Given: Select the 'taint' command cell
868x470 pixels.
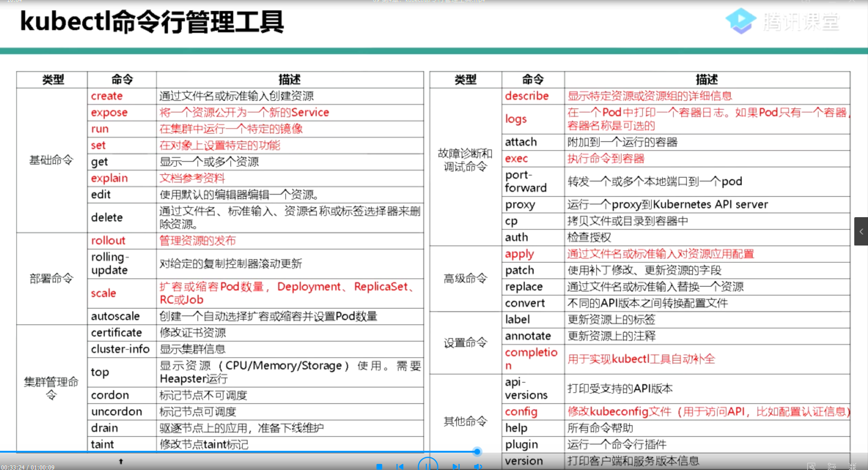Looking at the screenshot, I should tap(122, 444).
